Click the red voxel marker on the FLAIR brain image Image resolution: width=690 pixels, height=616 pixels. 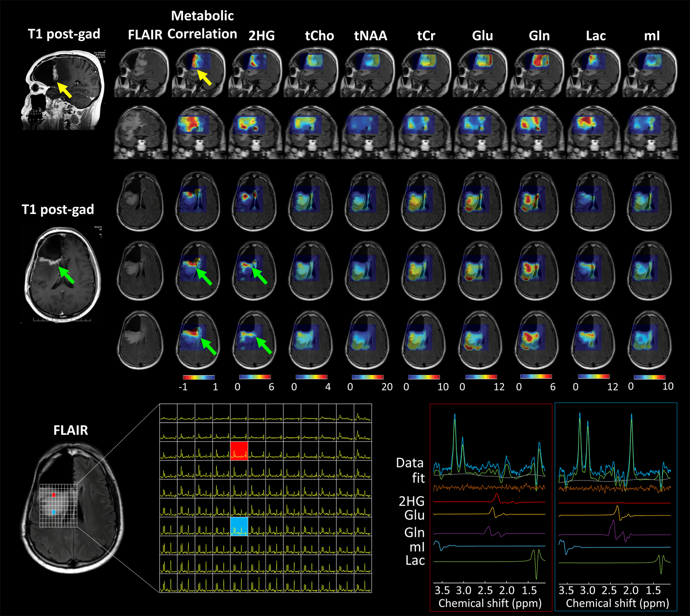(54, 495)
